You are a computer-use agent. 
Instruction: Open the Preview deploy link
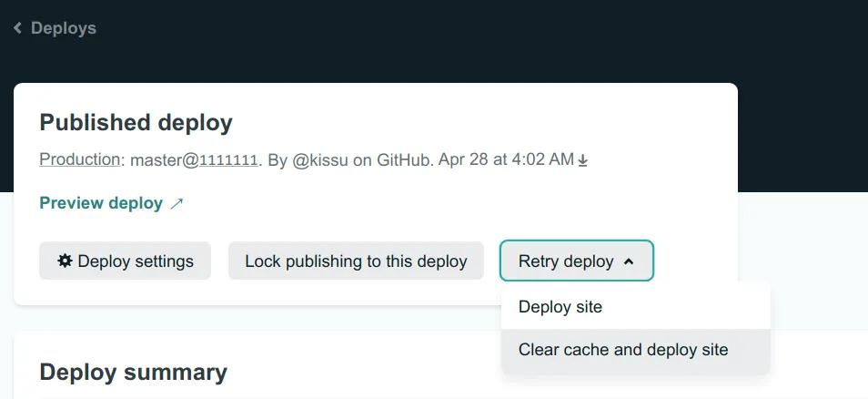coord(101,203)
